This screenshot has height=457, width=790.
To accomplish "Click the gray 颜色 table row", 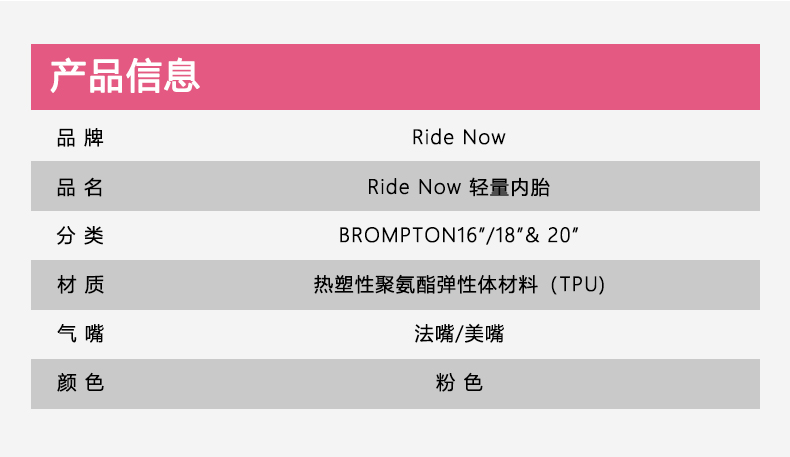I will click(396, 384).
